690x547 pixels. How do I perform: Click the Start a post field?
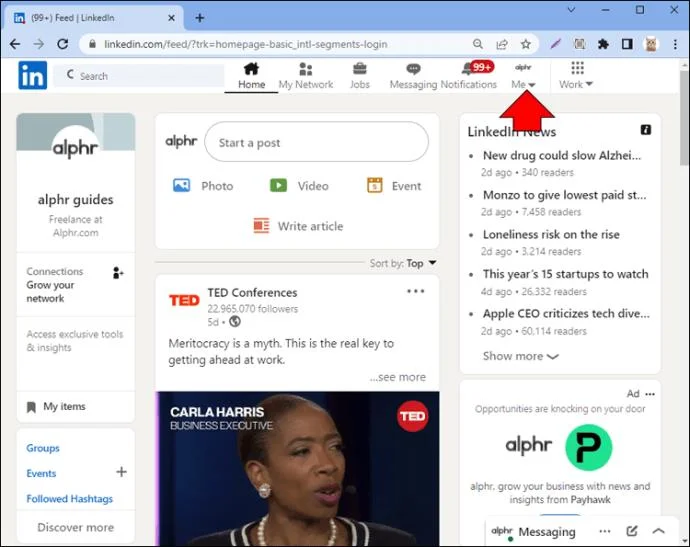pyautogui.click(x=316, y=142)
